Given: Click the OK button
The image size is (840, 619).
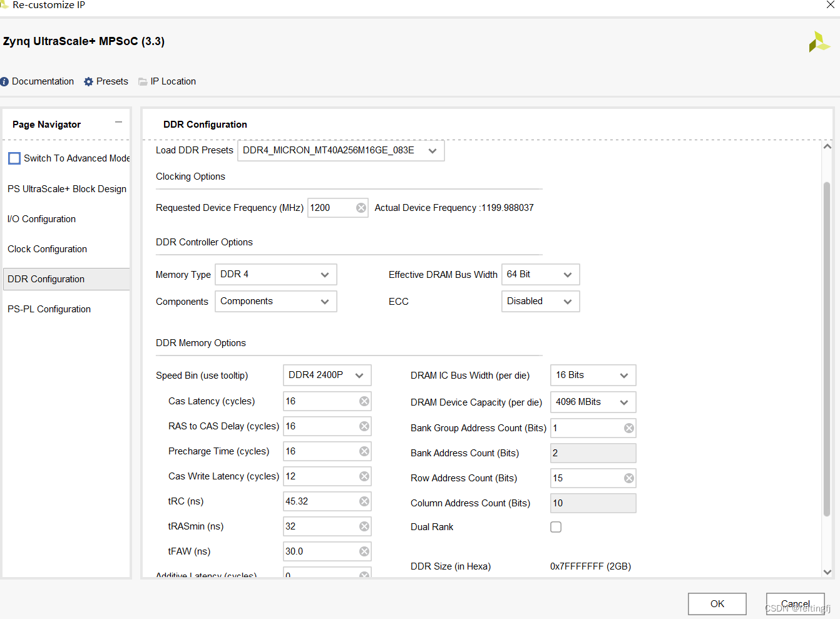Looking at the screenshot, I should coord(717,604).
